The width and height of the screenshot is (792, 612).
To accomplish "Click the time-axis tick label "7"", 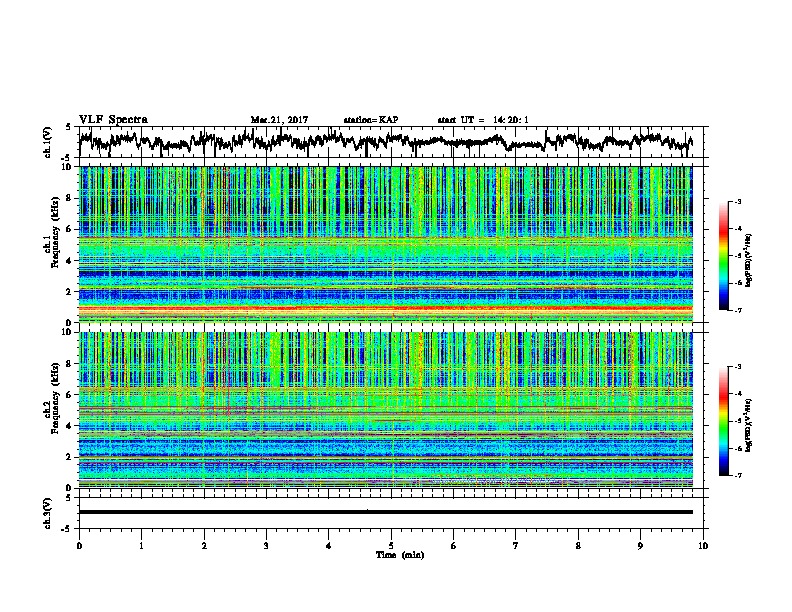I will [516, 546].
